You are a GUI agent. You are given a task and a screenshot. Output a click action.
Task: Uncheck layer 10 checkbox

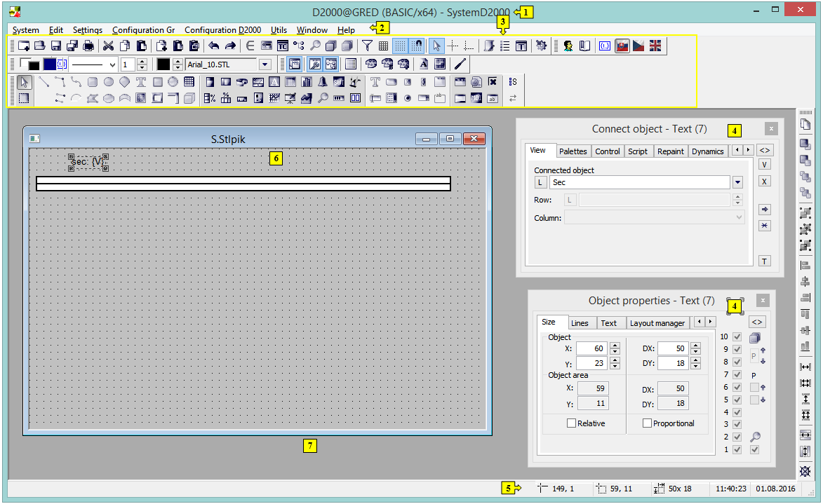coord(737,337)
